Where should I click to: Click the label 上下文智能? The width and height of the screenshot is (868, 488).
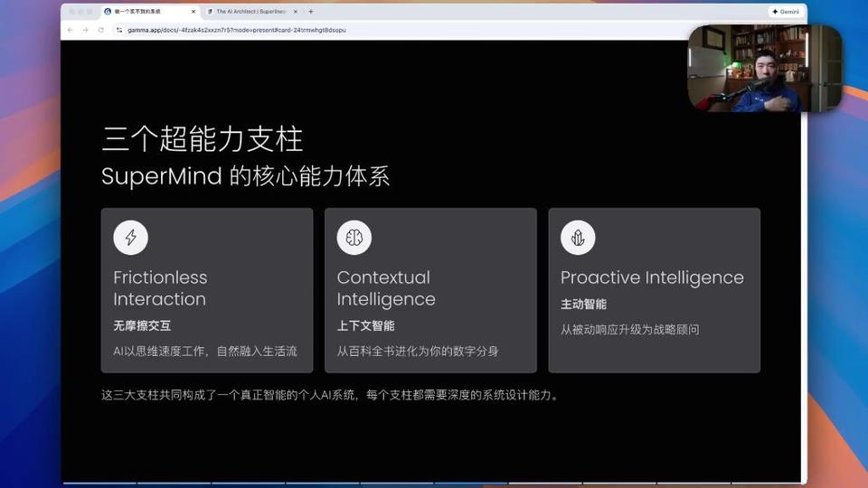pos(366,326)
